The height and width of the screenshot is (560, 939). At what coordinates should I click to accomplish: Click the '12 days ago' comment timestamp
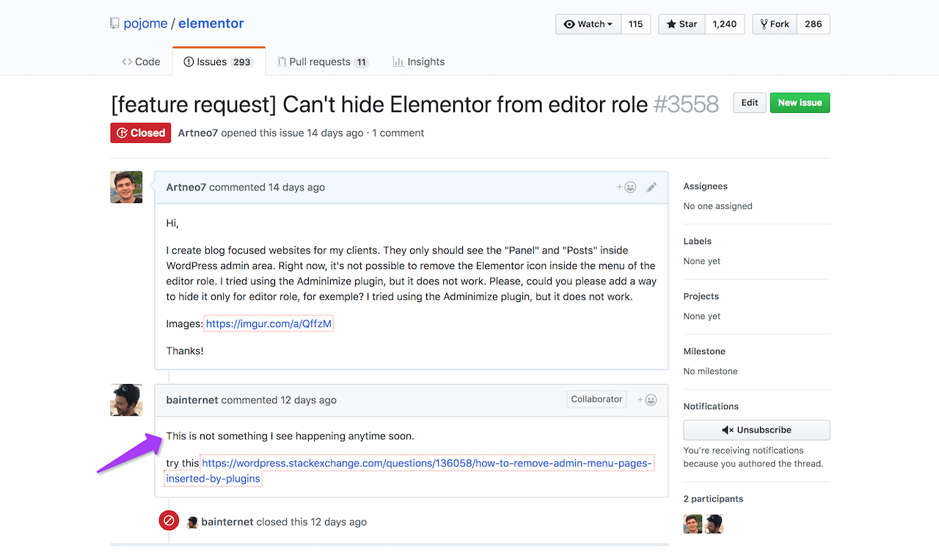point(308,399)
